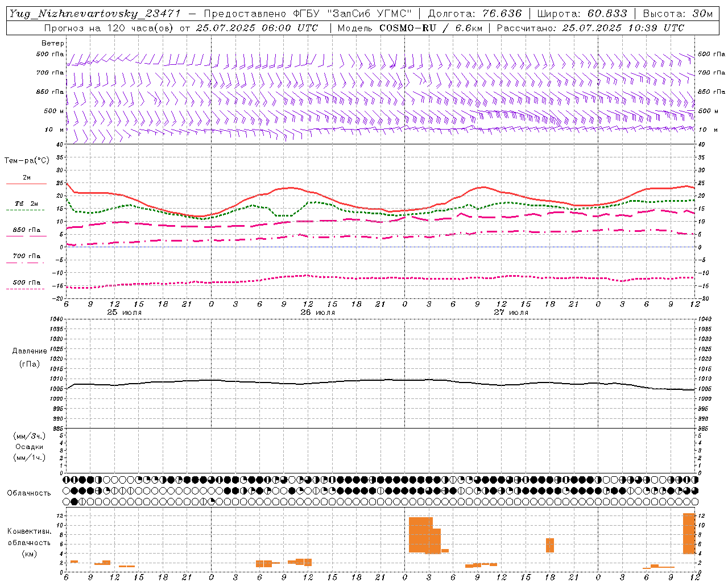Image resolution: width=728 pixels, height=582 pixels.
Task: Click the 'Конвективн.' convective cloud label
Action: point(29,531)
